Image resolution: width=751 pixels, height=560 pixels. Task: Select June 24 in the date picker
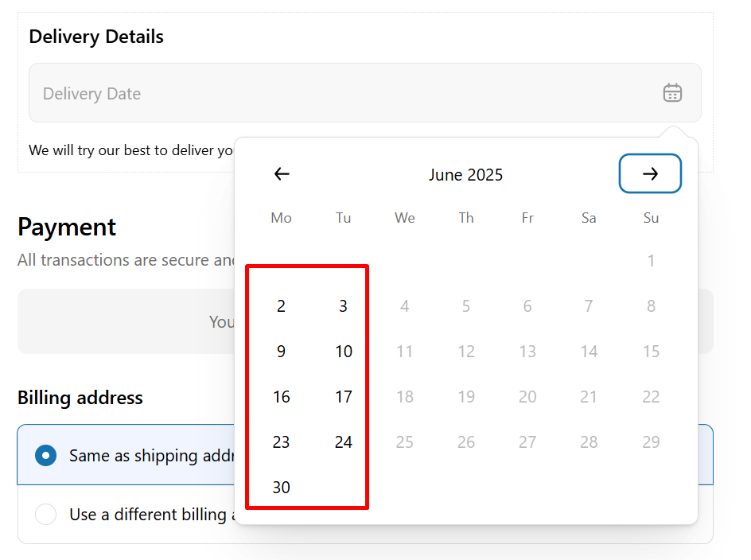point(343,442)
